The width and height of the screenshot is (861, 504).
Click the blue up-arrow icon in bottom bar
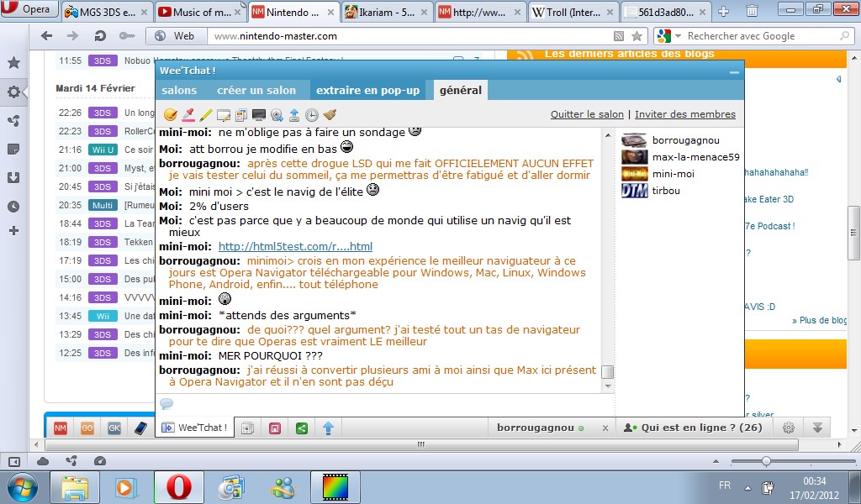pos(329,428)
